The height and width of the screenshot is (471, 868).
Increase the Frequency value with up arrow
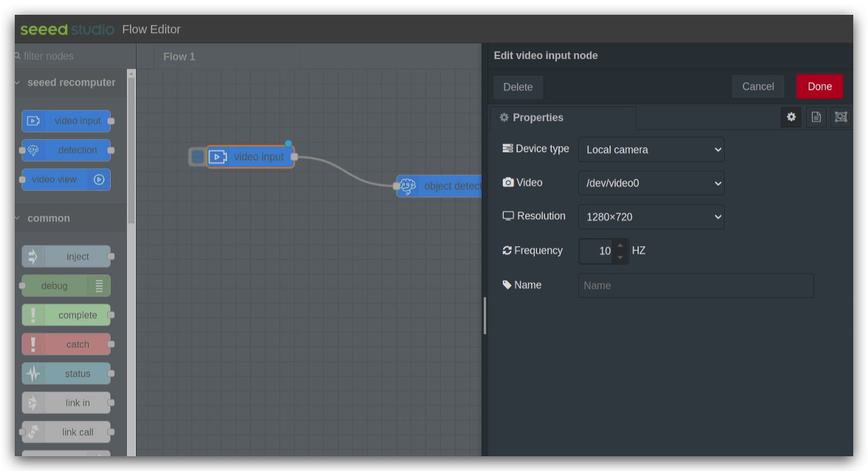pos(620,245)
